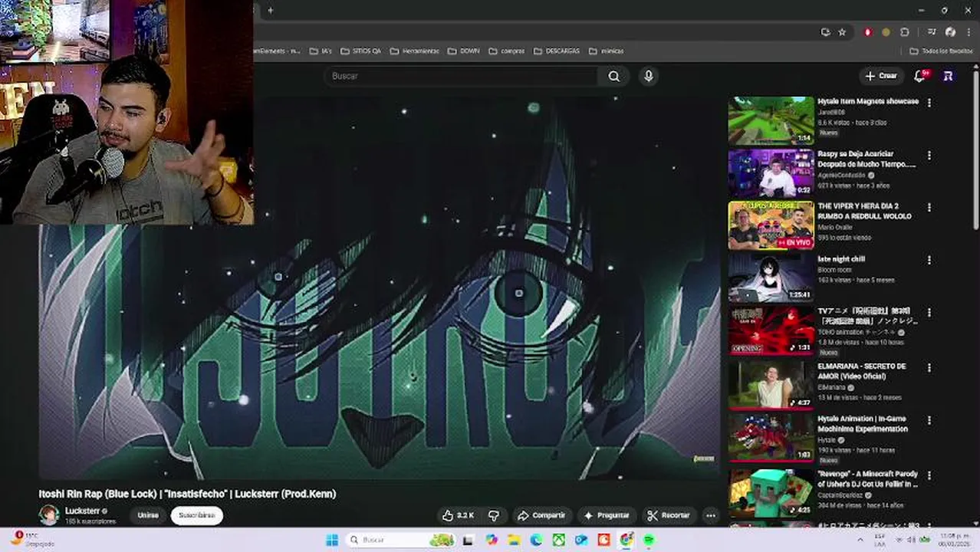Open the SITIOS QA bookmarks folder

coord(360,51)
